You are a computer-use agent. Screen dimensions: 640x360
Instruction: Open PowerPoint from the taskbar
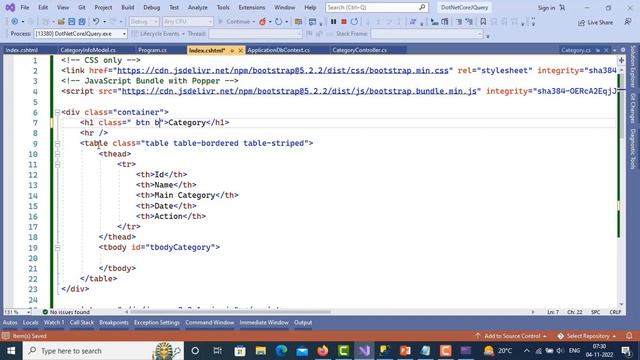coord(405,351)
